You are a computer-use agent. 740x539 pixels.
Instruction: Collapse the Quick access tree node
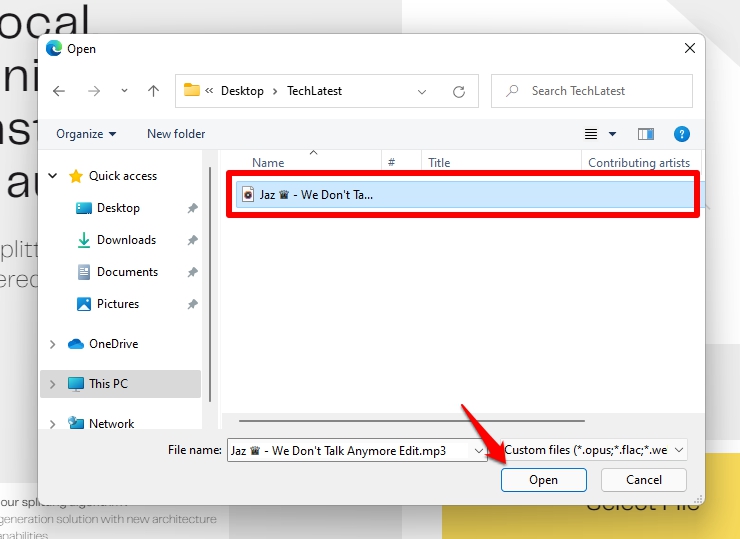pyautogui.click(x=53, y=176)
